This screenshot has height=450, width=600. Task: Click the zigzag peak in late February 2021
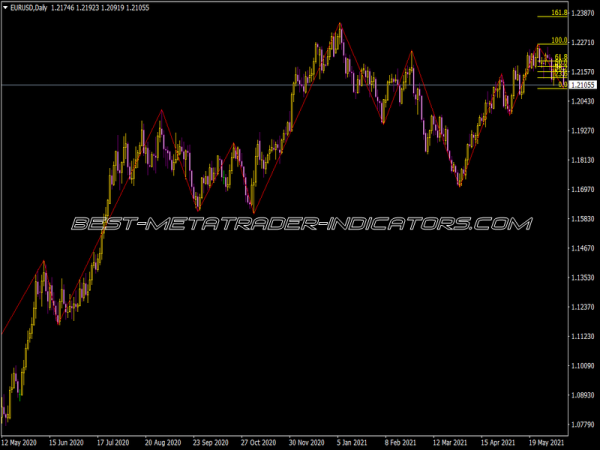[x=411, y=50]
